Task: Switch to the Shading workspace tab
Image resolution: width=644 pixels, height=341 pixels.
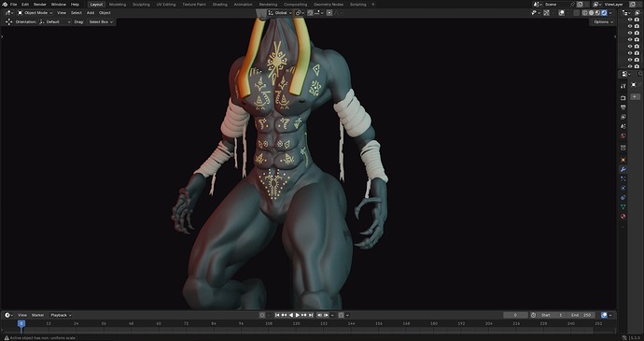Action: (x=219, y=4)
